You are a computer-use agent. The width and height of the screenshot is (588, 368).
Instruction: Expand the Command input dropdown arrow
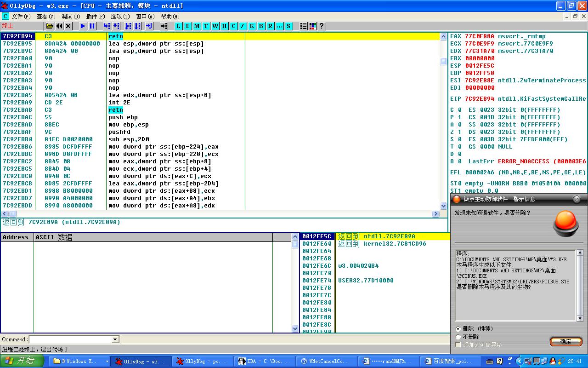(x=115, y=339)
